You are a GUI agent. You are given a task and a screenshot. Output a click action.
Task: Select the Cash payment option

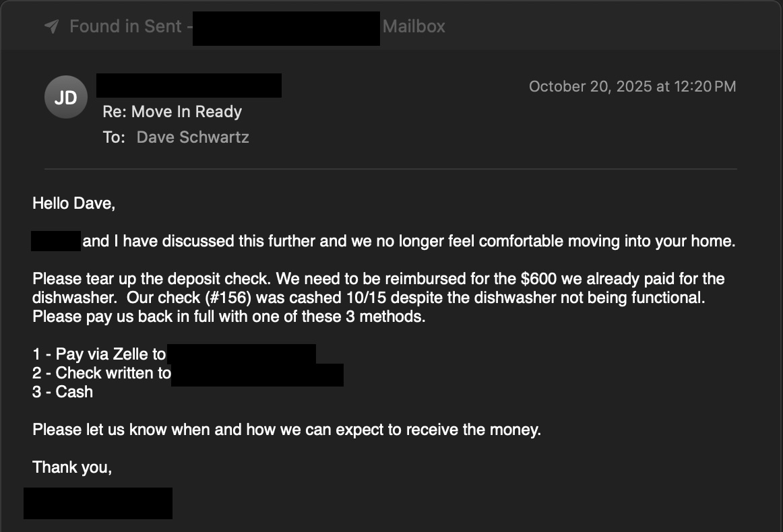pyautogui.click(x=62, y=391)
